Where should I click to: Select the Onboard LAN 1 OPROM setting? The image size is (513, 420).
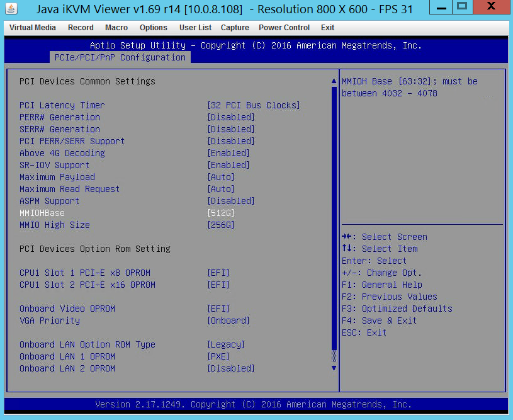coord(67,356)
